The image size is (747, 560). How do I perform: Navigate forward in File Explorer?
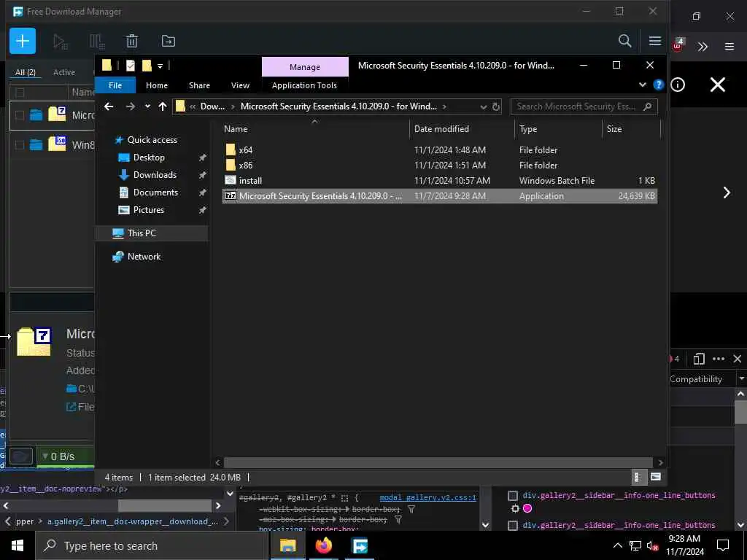coord(130,106)
